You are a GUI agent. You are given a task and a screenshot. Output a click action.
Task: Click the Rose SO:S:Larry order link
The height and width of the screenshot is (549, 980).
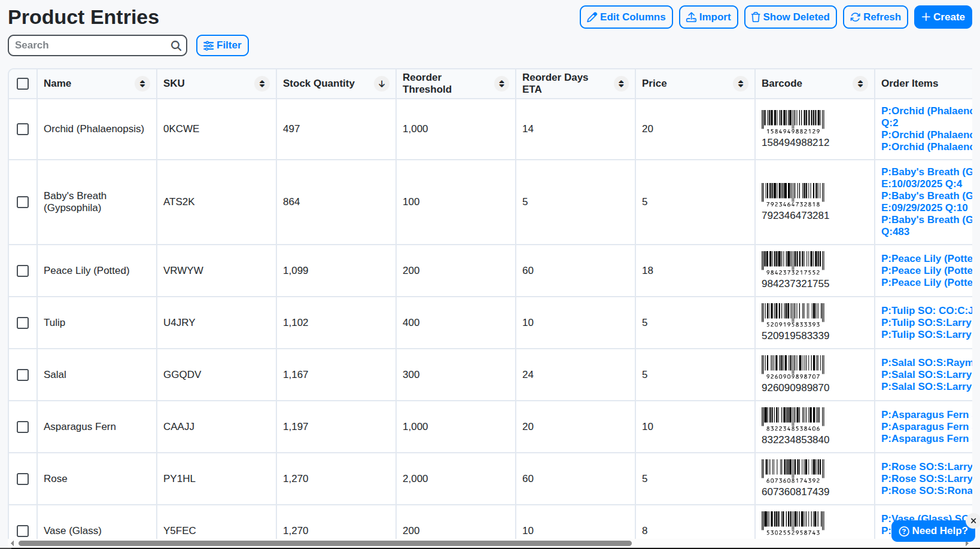[x=926, y=466]
